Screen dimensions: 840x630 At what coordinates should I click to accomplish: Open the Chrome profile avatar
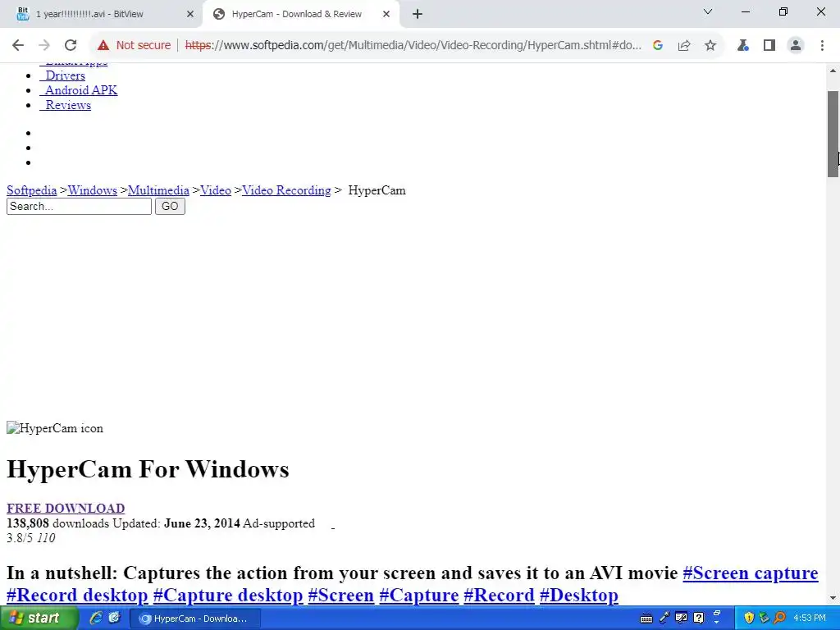coord(796,45)
